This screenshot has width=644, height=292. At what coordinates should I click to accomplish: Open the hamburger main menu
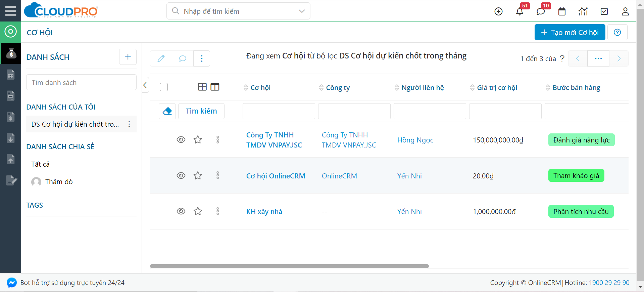coord(10,11)
